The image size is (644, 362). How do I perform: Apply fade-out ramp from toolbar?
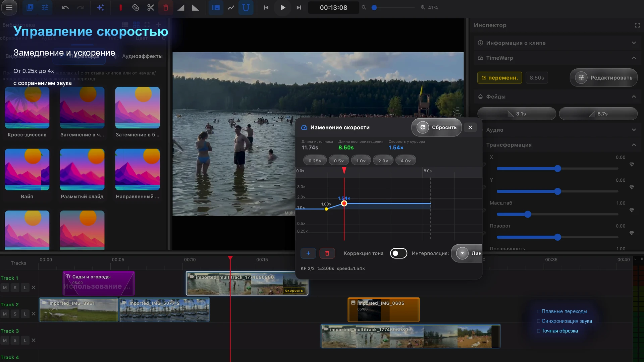[196, 7]
